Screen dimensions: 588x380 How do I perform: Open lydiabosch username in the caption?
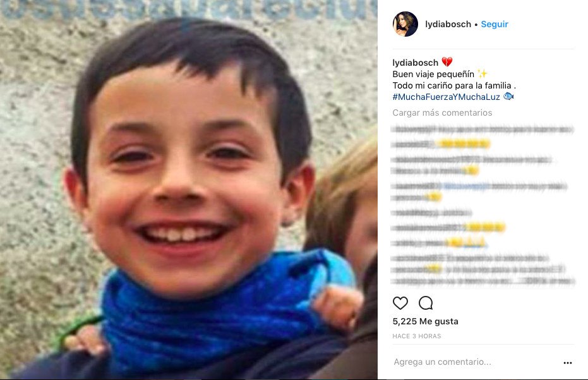point(415,63)
